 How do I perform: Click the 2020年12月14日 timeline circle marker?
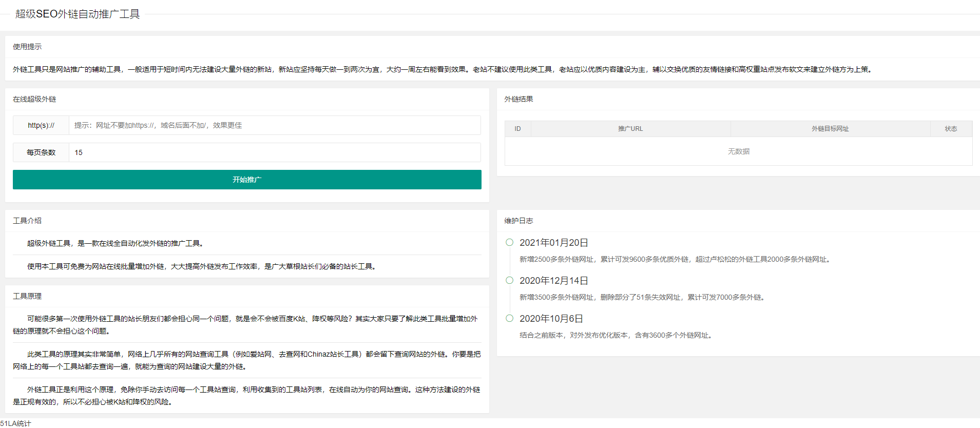[x=509, y=280]
